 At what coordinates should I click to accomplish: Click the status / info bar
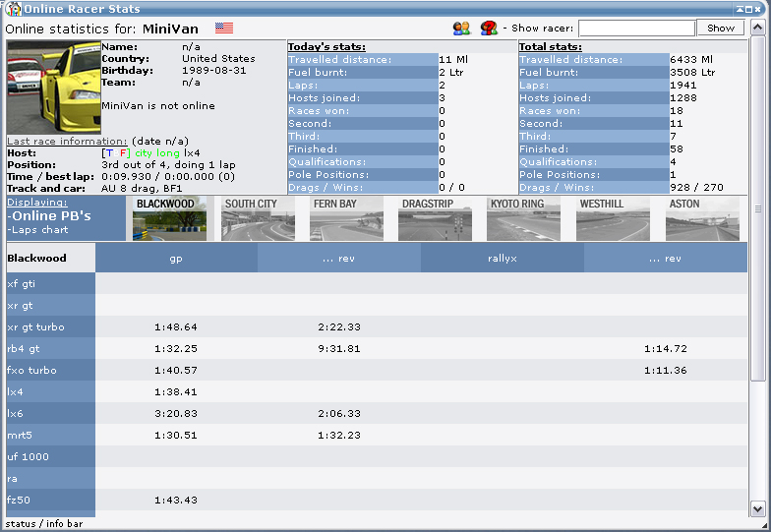tap(43, 523)
